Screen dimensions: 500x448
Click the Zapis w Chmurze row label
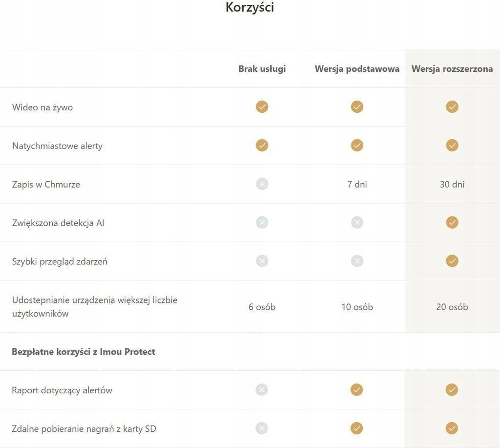tap(46, 184)
